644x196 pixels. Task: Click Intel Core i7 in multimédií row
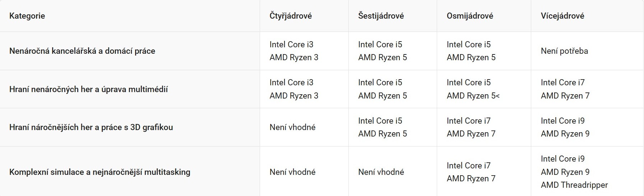(562, 82)
